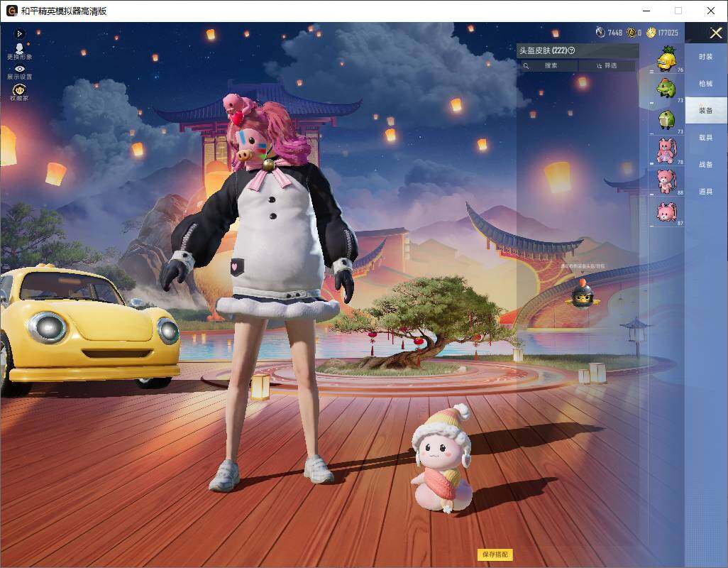Image resolution: width=728 pixels, height=568 pixels.
Task: Close the emulator window
Action: click(710, 11)
